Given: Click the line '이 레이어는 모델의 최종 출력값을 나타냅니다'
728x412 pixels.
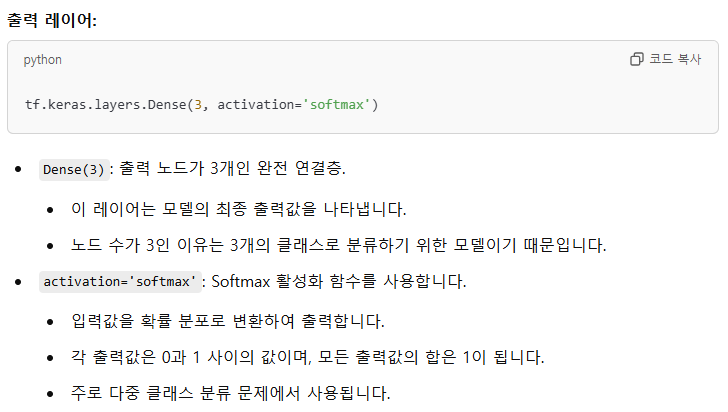Looking at the screenshot, I should 237,209.
